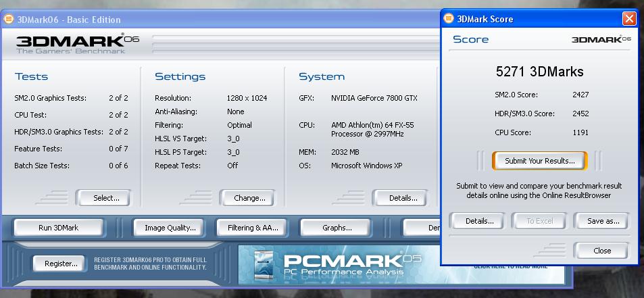
Task: Click the PCMark05 product box image
Action: 263,266
